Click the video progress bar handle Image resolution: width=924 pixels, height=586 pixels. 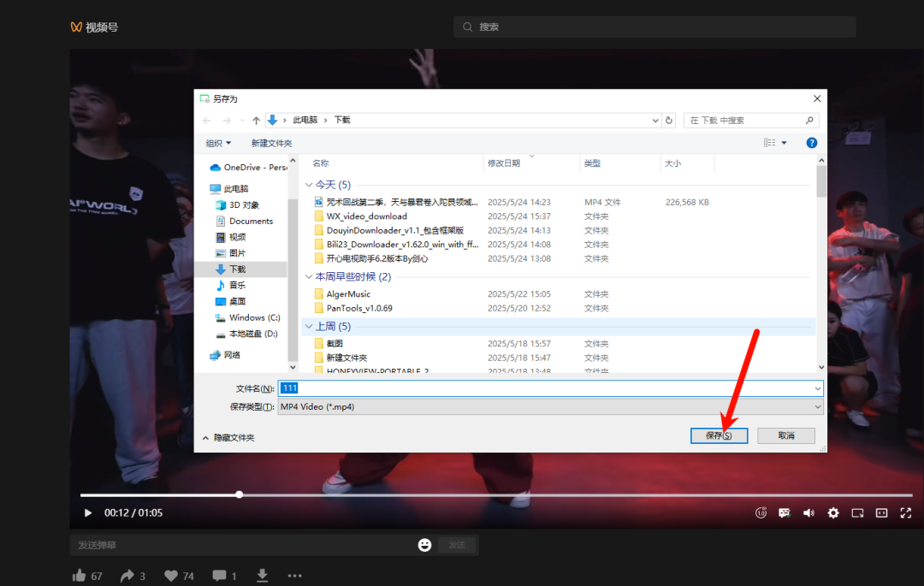tap(240, 494)
